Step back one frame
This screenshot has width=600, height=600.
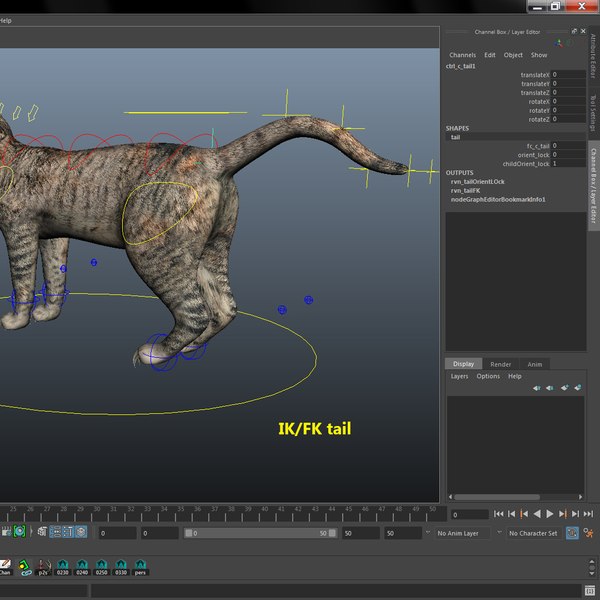point(511,514)
